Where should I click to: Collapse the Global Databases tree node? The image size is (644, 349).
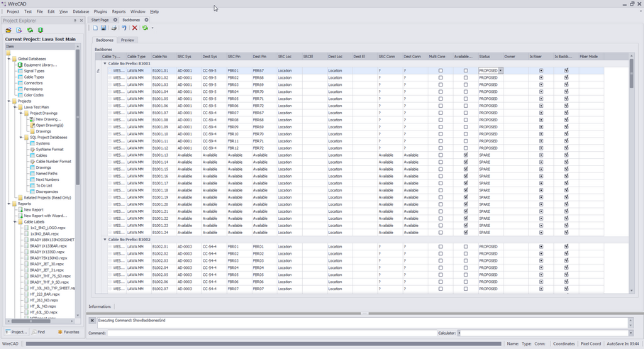tap(9, 59)
